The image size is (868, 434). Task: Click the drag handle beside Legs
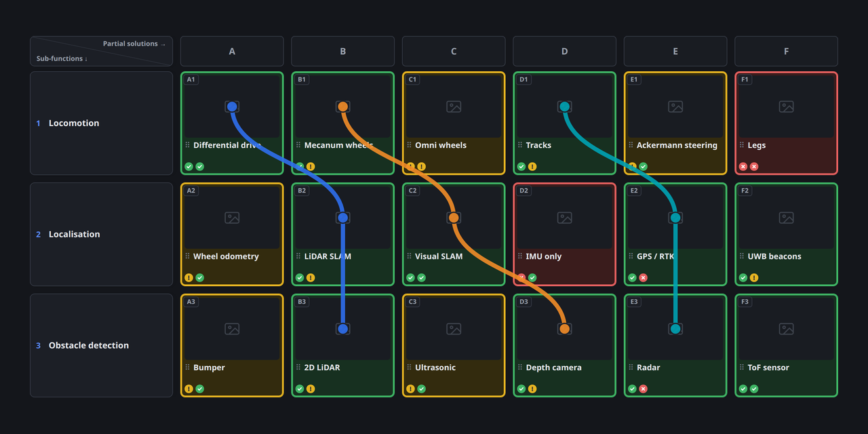(x=742, y=145)
